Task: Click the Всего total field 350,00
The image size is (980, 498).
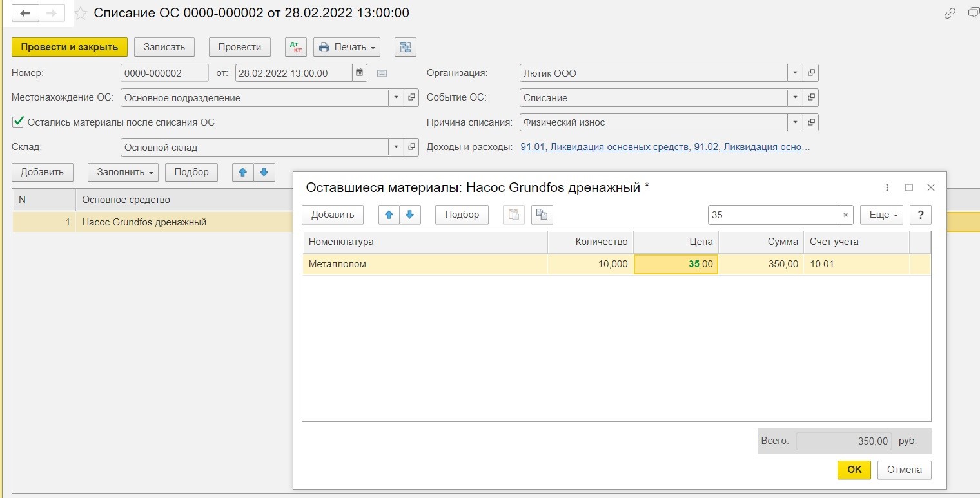Action: [843, 441]
